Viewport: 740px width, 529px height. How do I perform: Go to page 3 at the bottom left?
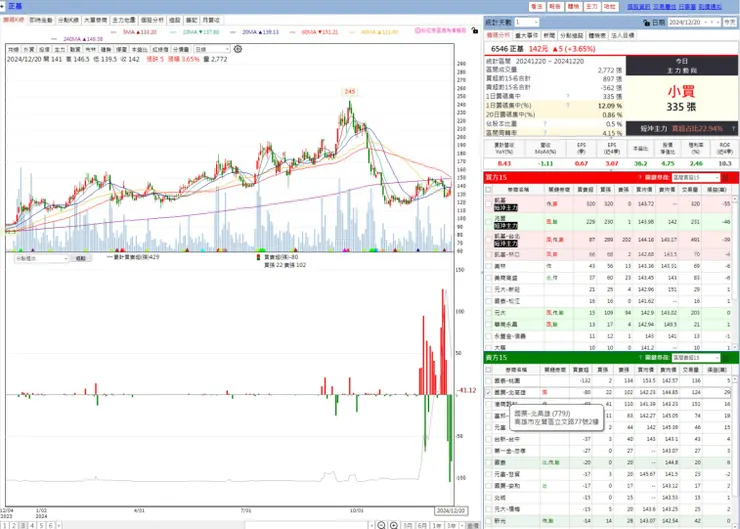23,525
